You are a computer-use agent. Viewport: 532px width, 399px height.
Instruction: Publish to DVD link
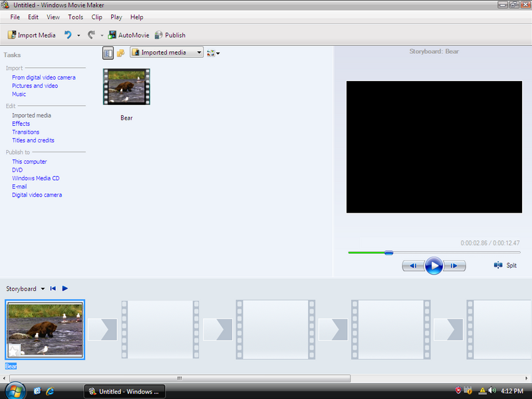(17, 170)
